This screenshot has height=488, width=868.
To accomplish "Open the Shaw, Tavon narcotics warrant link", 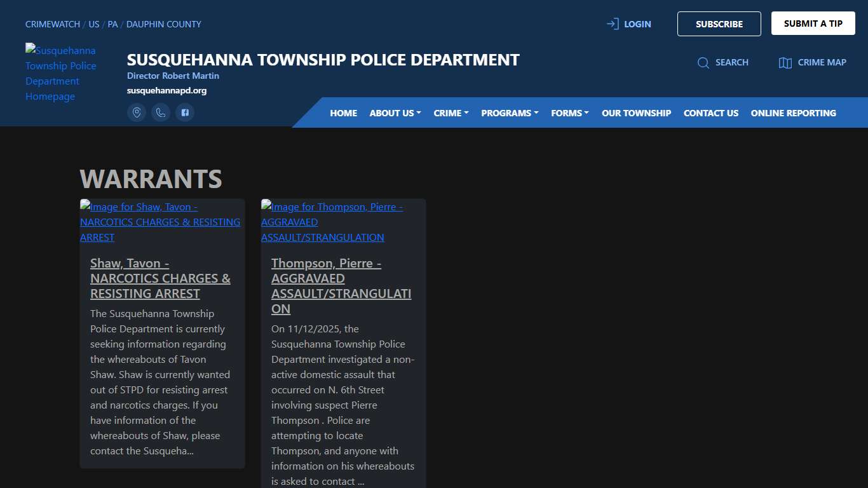I will click(x=160, y=278).
